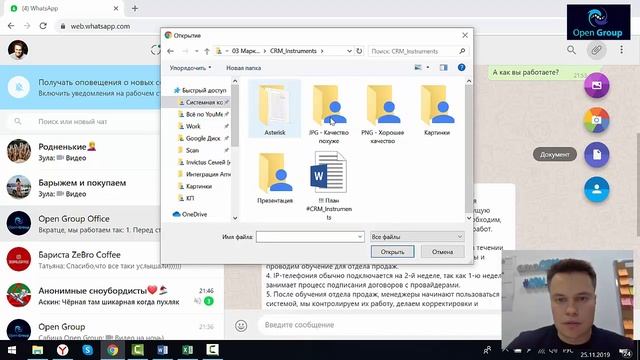
Task: Open Skype from taskbar
Action: 87,350
